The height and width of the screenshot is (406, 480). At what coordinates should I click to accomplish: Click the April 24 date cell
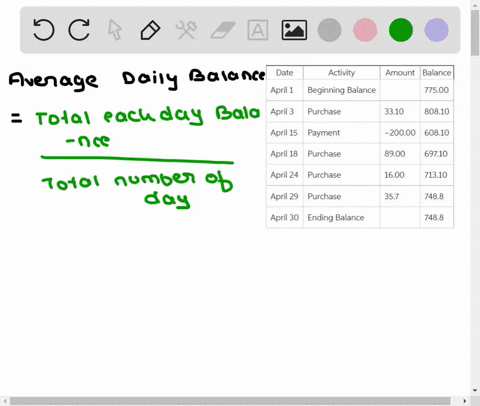click(x=285, y=175)
